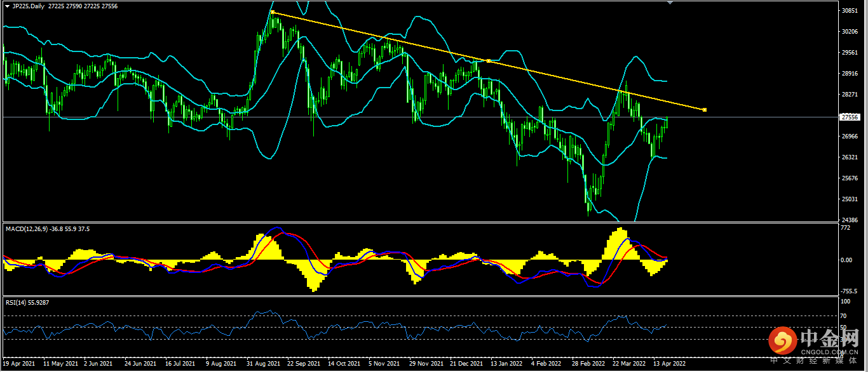Select the trendline's starting anchor at the peak
Viewport: 868px width, 372px height.
click(x=272, y=12)
